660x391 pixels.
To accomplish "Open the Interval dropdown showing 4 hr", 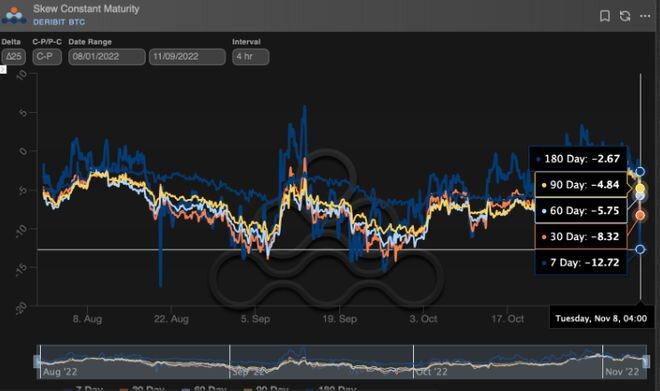I will point(250,56).
